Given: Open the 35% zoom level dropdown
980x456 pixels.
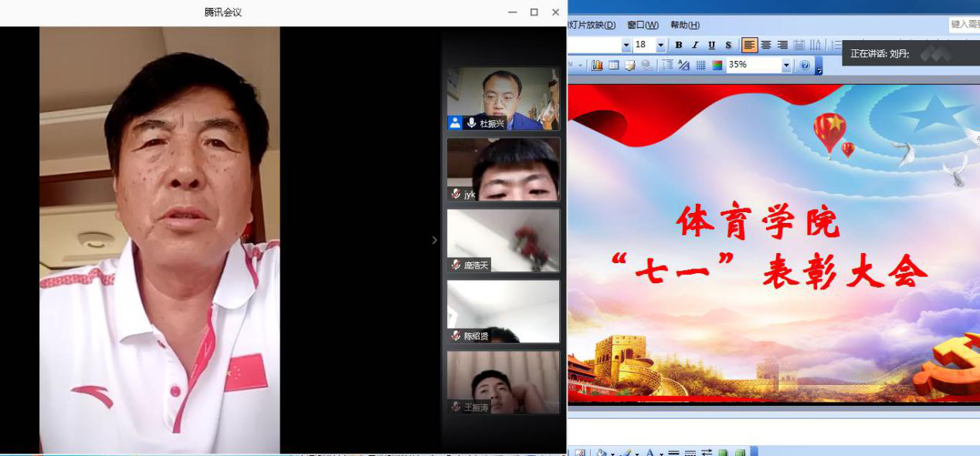Looking at the screenshot, I should pyautogui.click(x=786, y=66).
